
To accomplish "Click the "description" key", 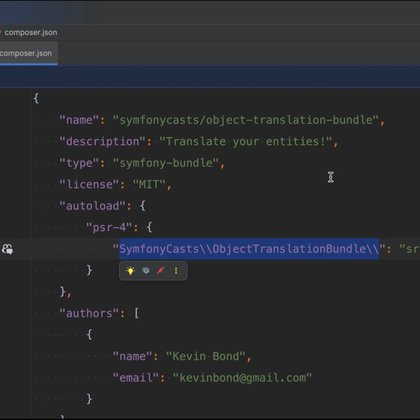I will click(102, 141).
